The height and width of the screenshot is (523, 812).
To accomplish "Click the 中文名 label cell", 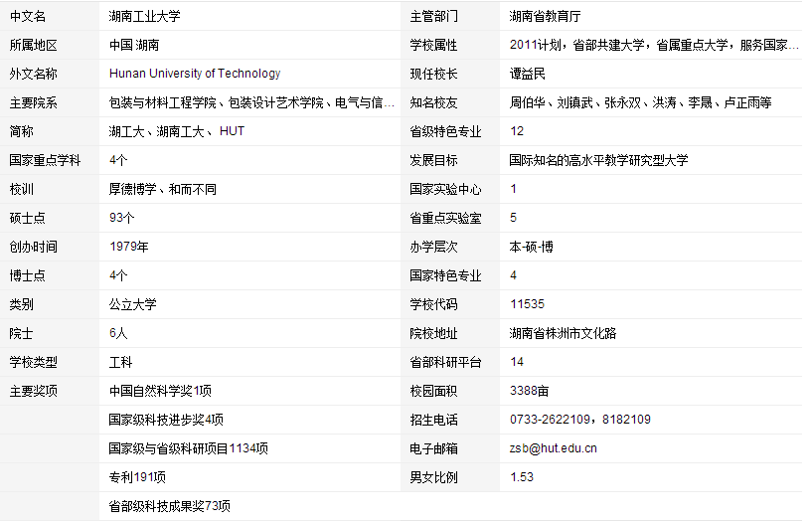I will [x=28, y=16].
